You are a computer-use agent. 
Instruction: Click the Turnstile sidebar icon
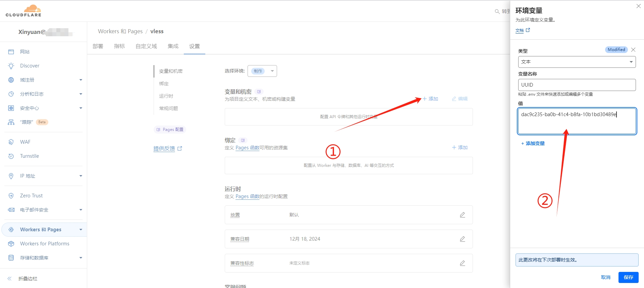(11, 156)
